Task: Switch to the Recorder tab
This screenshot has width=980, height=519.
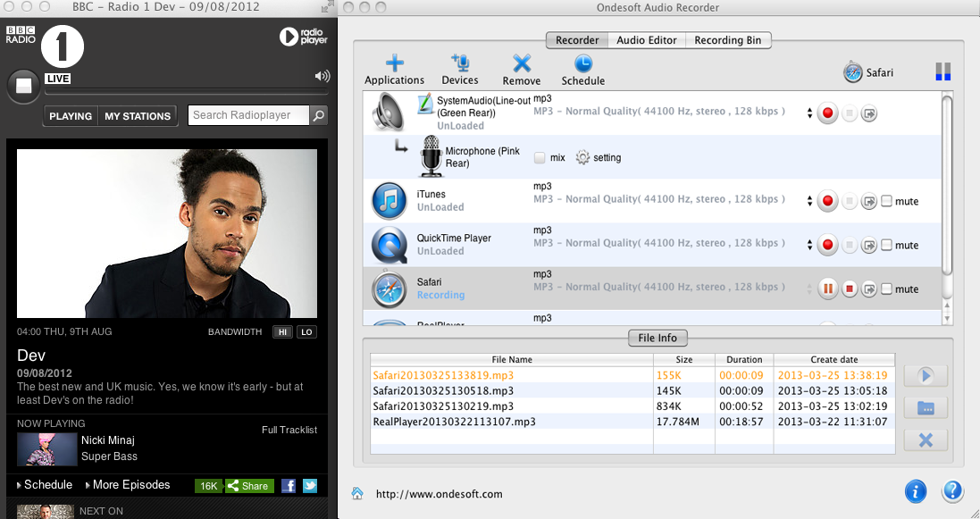Action: pyautogui.click(x=577, y=40)
